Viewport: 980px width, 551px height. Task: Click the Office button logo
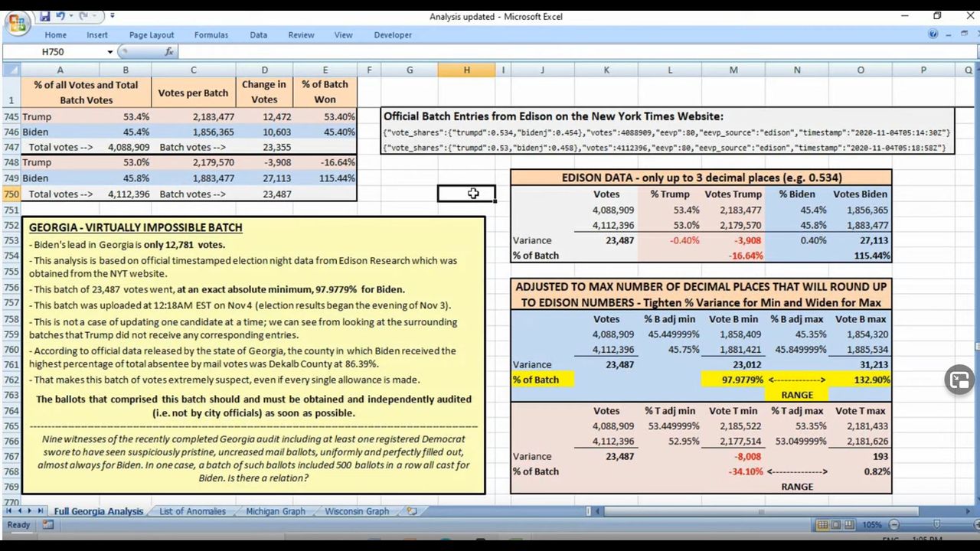coord(17,21)
